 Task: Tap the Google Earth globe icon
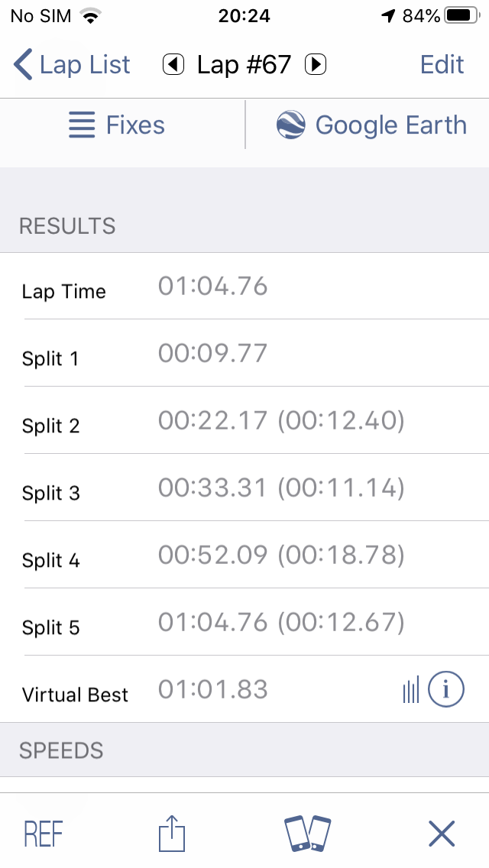click(x=291, y=125)
